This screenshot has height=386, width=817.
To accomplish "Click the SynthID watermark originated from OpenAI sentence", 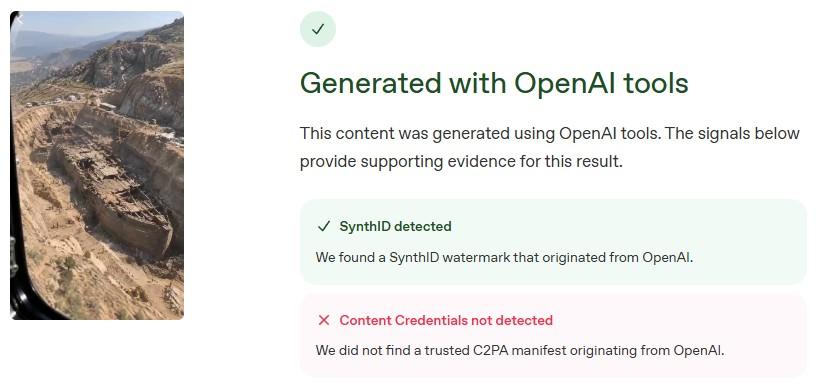I will point(504,257).
